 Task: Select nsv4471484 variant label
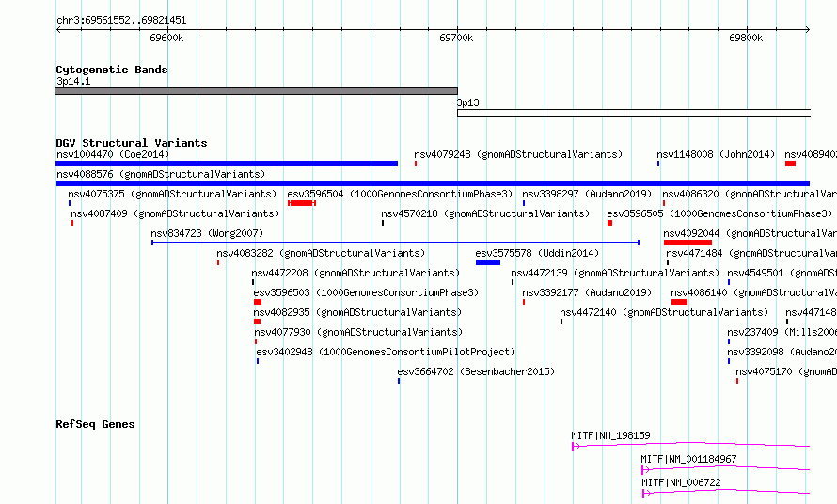[751, 253]
